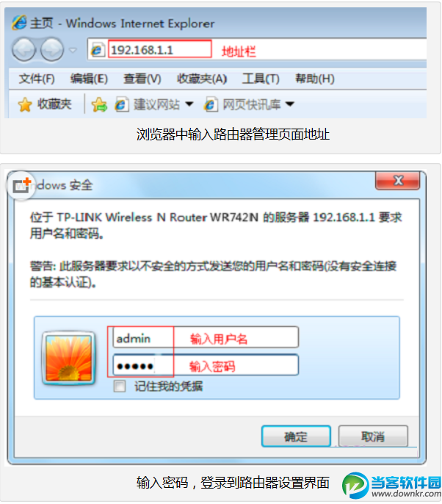Click the IE icon beside 建议网站
The width and height of the screenshot is (442, 504).
[x=121, y=104]
